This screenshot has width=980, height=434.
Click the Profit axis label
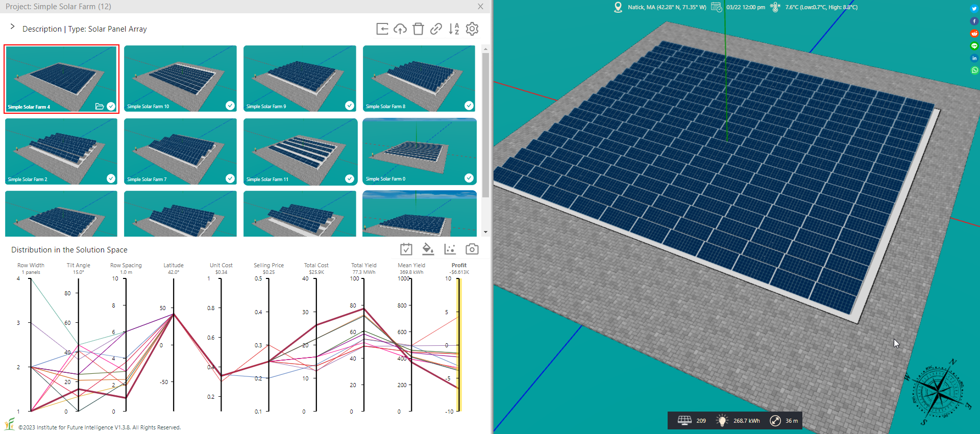[459, 265]
